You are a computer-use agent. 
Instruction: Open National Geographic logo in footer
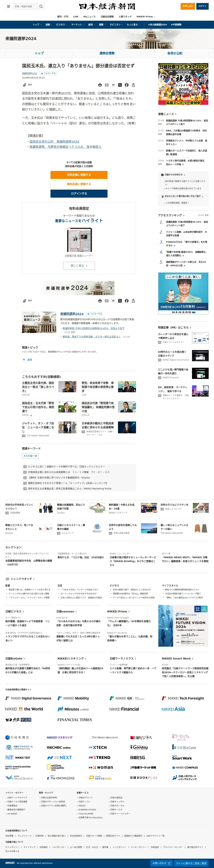(55, 767)
